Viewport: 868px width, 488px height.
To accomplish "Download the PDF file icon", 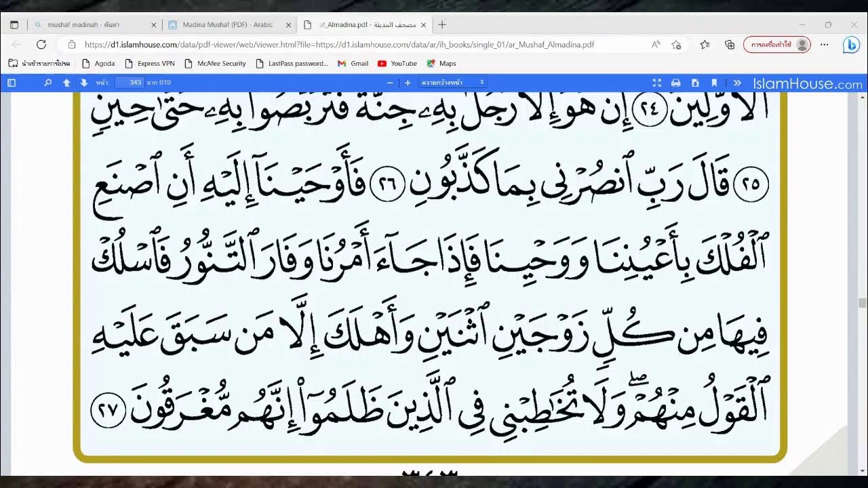I will pos(695,83).
